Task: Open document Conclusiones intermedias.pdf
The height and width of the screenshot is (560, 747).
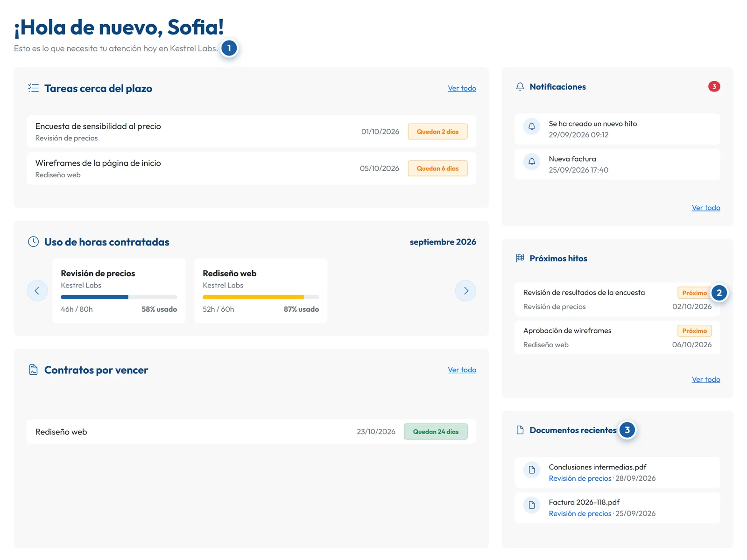Action: tap(617, 473)
